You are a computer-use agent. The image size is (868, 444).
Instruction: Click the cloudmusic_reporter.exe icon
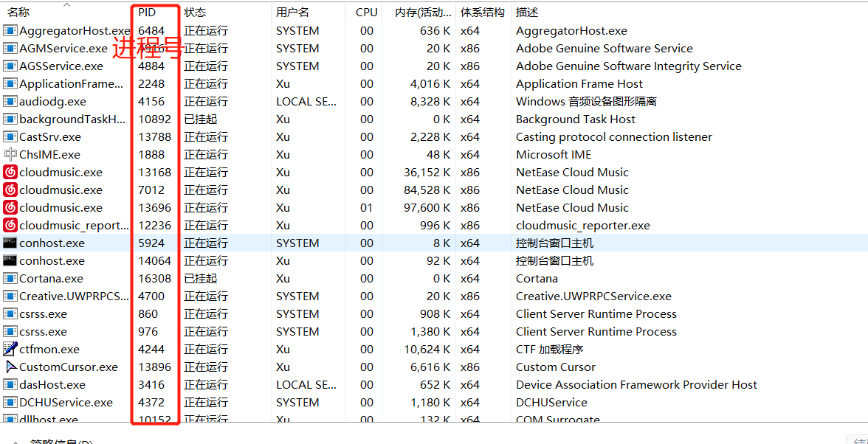pyautogui.click(x=10, y=225)
